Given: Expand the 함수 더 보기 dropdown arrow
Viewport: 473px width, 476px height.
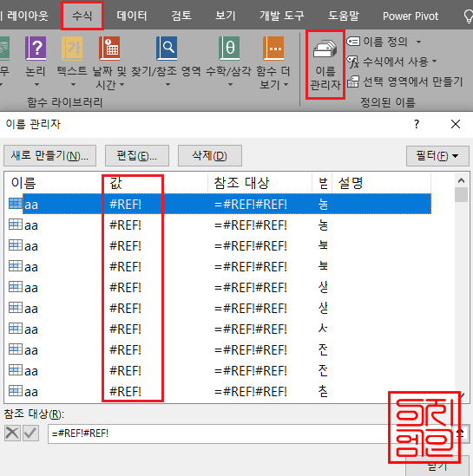Looking at the screenshot, I should coord(286,84).
